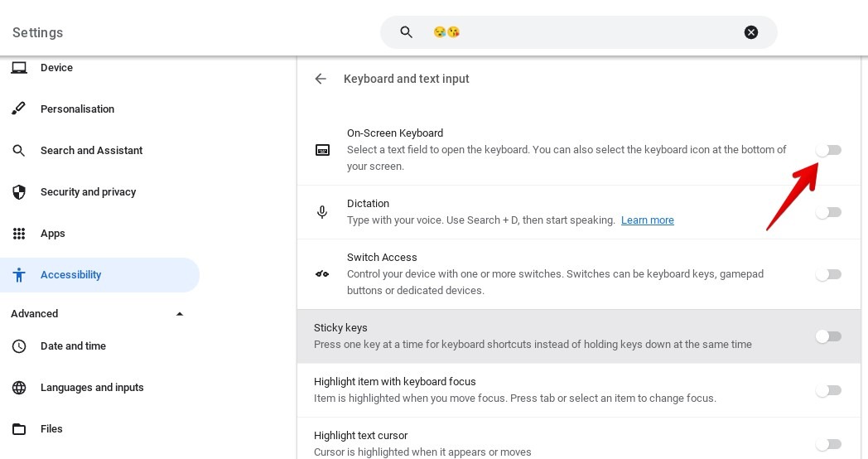Click the Dictation row title
Image resolution: width=868 pixels, height=459 pixels.
368,203
